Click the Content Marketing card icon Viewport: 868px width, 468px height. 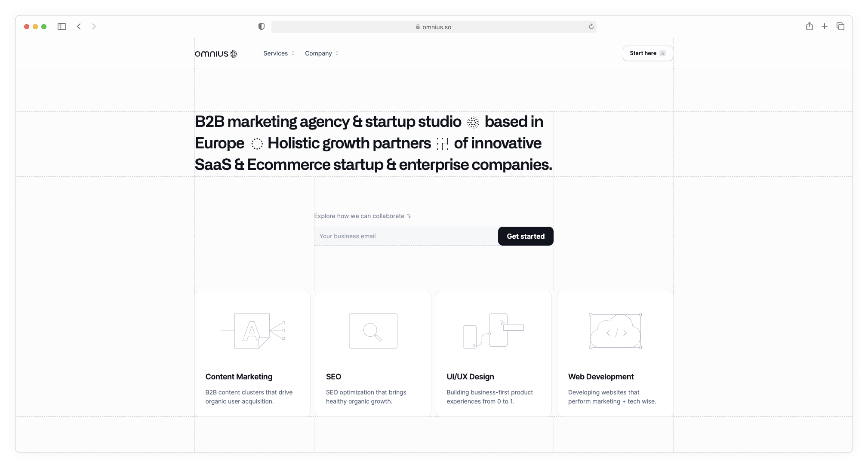coord(252,331)
